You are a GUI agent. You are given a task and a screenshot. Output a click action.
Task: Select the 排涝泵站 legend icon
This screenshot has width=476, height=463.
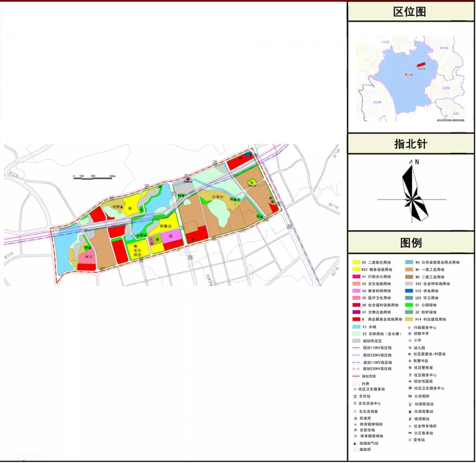point(410,419)
